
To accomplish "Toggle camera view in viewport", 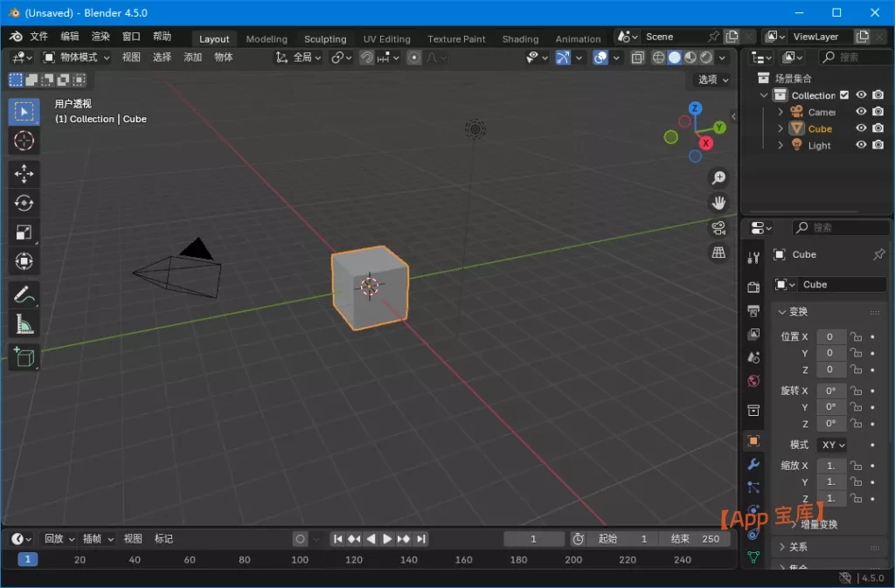I will [718, 228].
